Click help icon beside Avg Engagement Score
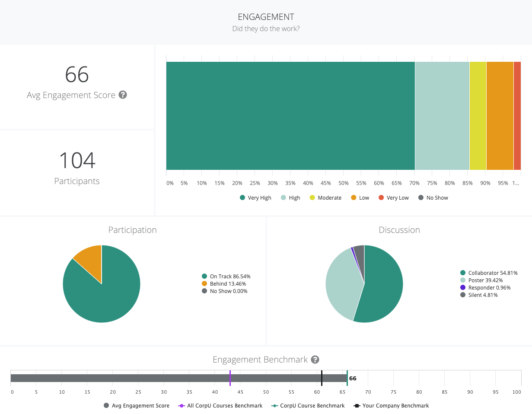The height and width of the screenshot is (414, 532). (x=123, y=95)
